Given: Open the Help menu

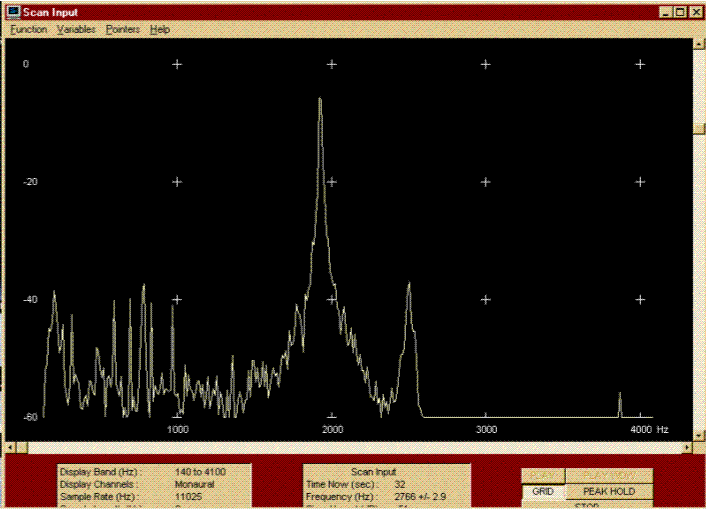Looking at the screenshot, I should click(160, 30).
